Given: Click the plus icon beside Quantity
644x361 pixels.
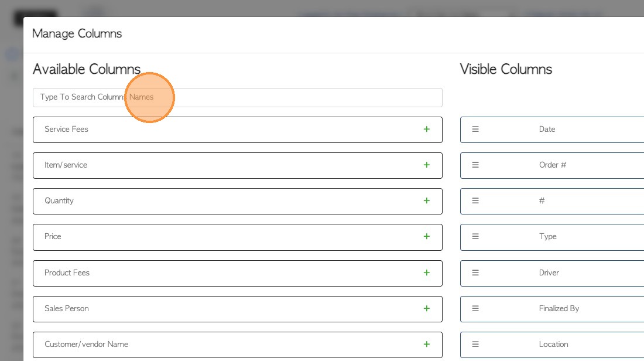Looking at the screenshot, I should pos(426,201).
